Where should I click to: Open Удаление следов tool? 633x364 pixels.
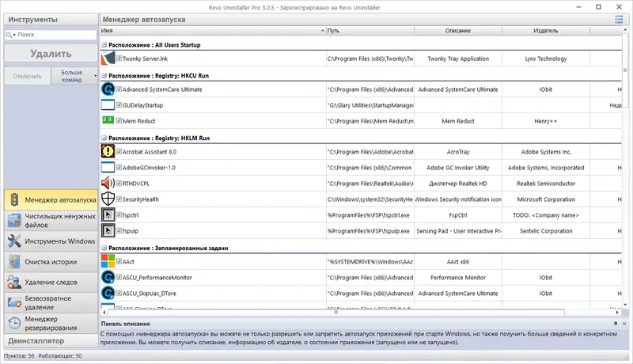tap(51, 282)
